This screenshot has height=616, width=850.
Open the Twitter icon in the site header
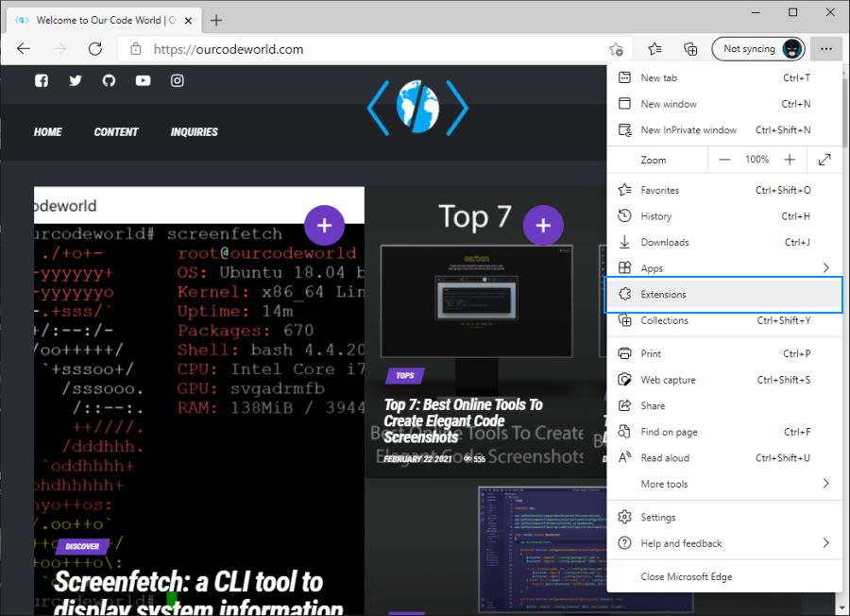coord(75,80)
